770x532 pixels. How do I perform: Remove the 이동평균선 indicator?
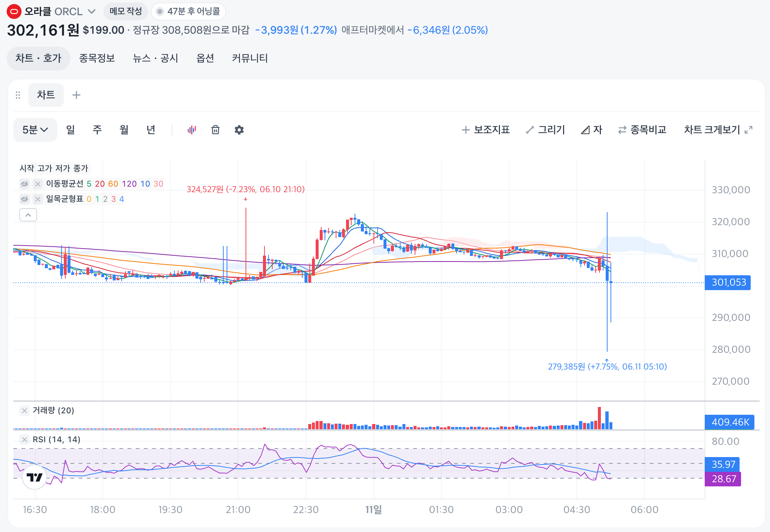(x=38, y=184)
